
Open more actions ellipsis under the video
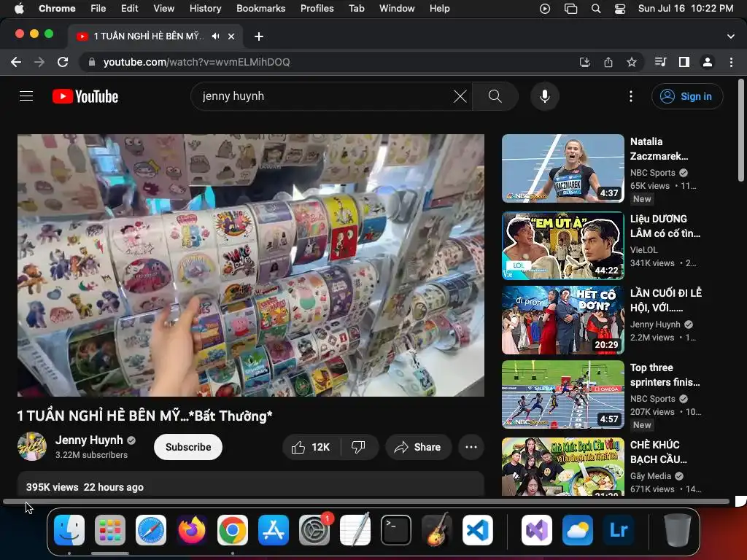point(471,447)
